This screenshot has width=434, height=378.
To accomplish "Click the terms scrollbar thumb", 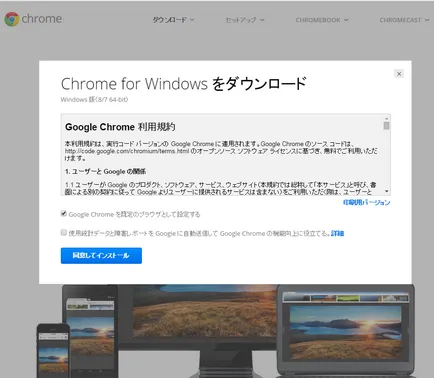I will (x=386, y=126).
